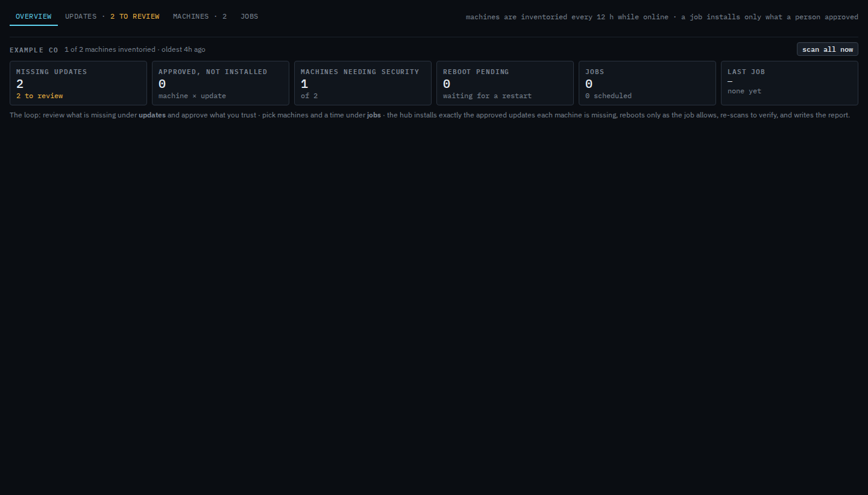The width and height of the screenshot is (868, 495).
Task: Open the Overview tab
Action: coord(34,16)
